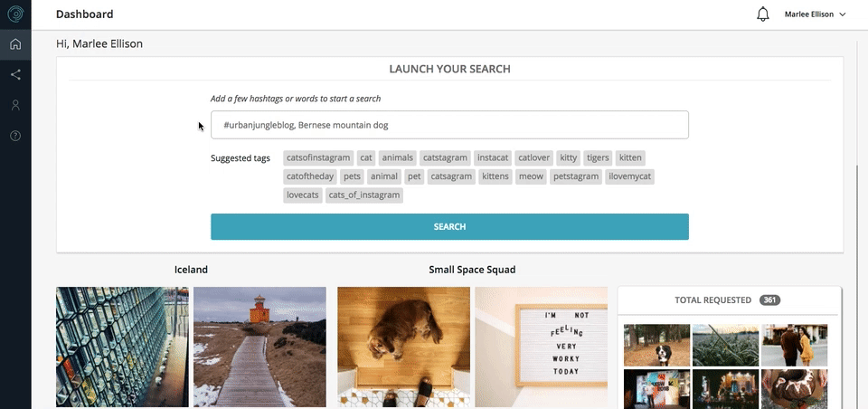This screenshot has height=409, width=868.
Task: Add the ilovemycat suggested tag
Action: [x=630, y=176]
